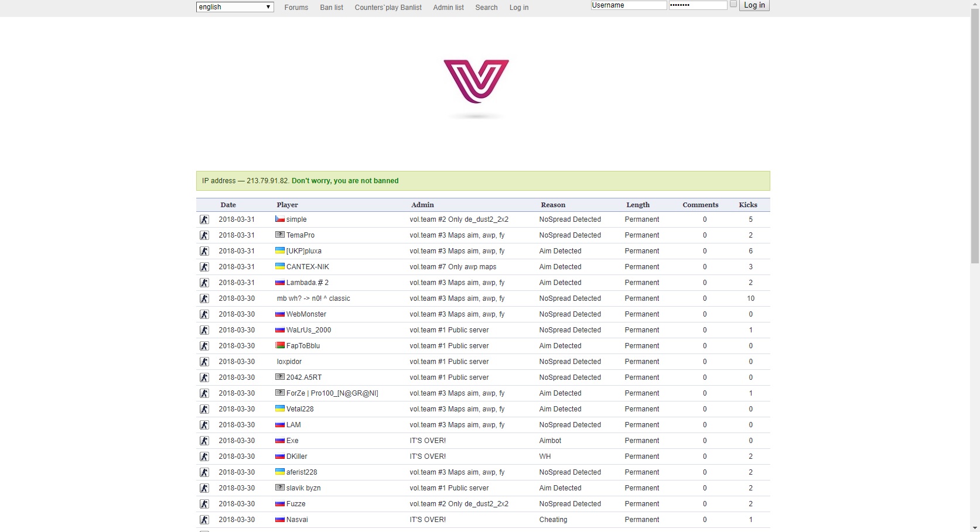Click the Ukrainian flag next to [UKP]pluxa
Viewport: 980px width, 532px height.
(280, 250)
